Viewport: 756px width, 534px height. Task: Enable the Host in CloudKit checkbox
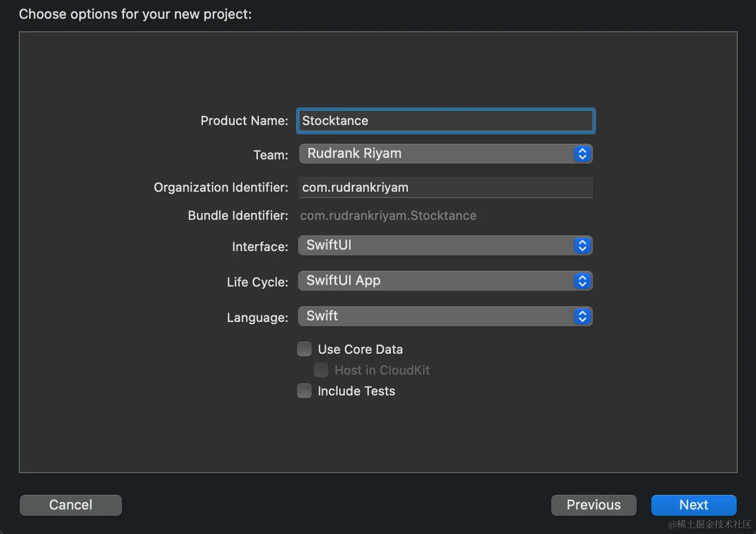(321, 369)
